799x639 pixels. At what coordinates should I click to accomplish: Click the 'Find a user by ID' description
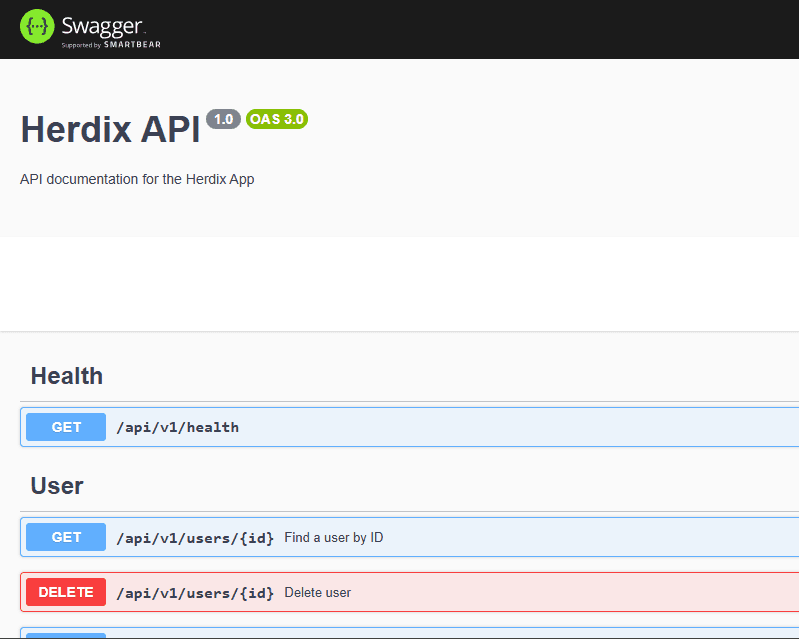334,538
